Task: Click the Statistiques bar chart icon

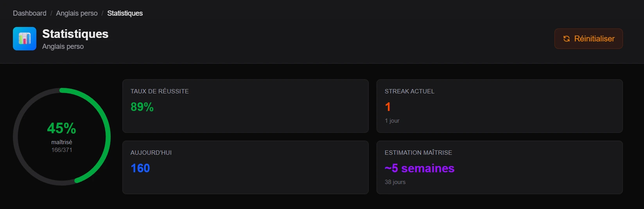Action: tap(25, 39)
